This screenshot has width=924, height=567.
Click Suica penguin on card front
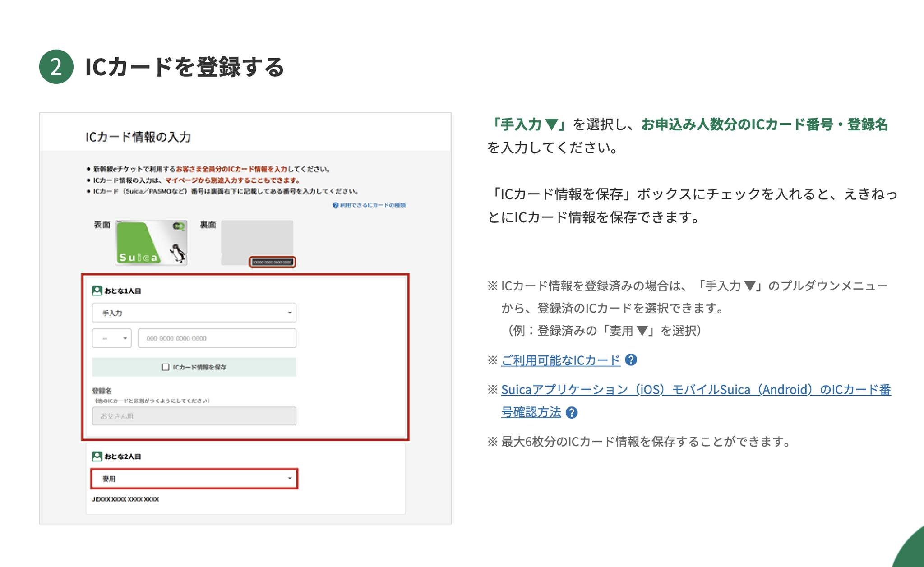tap(178, 253)
